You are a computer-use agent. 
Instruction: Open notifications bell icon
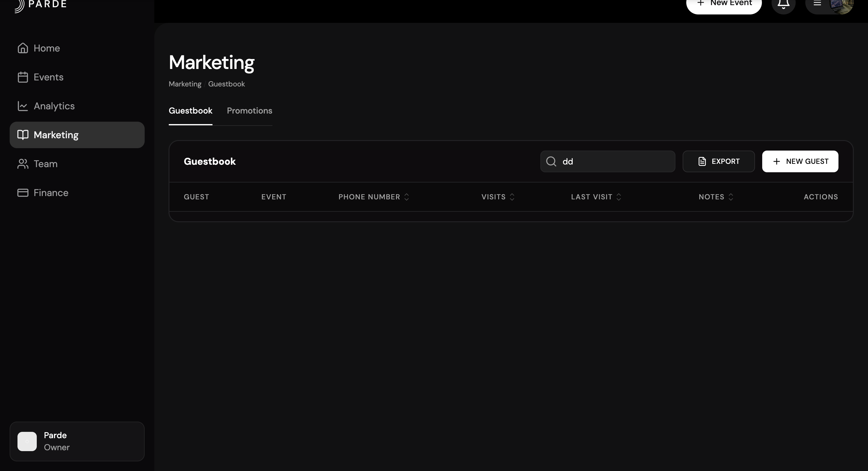pyautogui.click(x=783, y=4)
